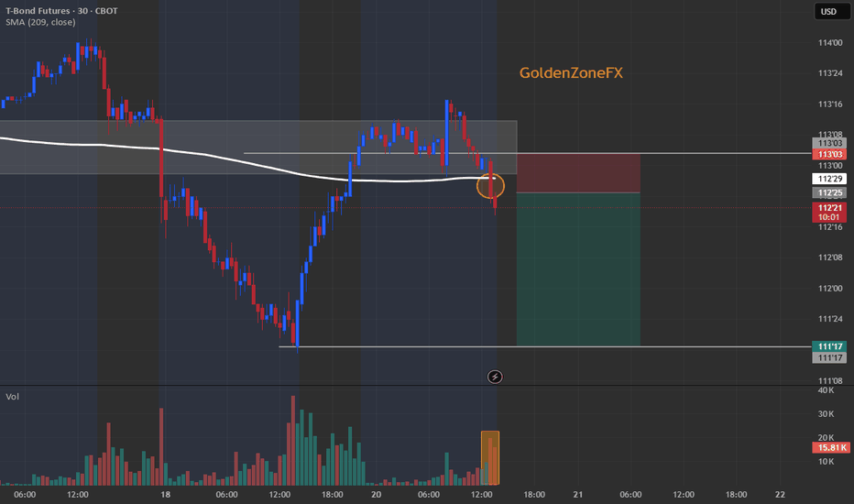Click the gray 112'25 price label

click(829, 192)
